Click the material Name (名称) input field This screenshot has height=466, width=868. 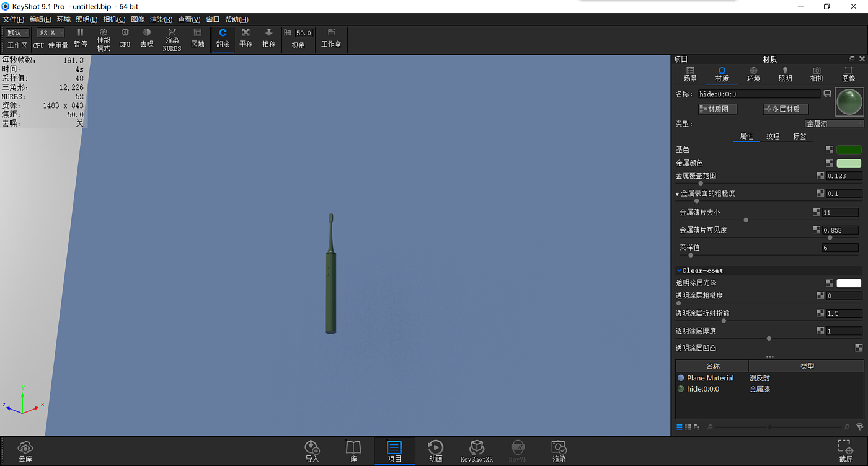tap(759, 94)
